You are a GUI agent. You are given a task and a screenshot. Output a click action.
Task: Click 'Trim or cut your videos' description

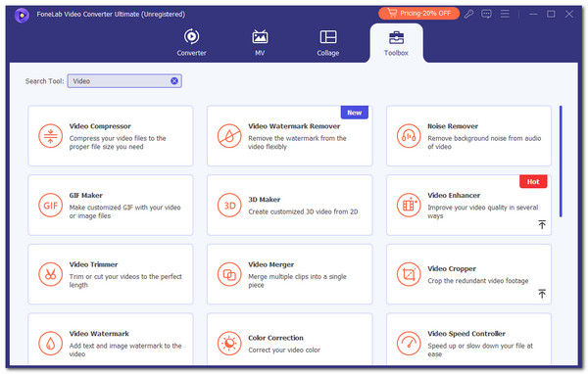click(x=125, y=281)
